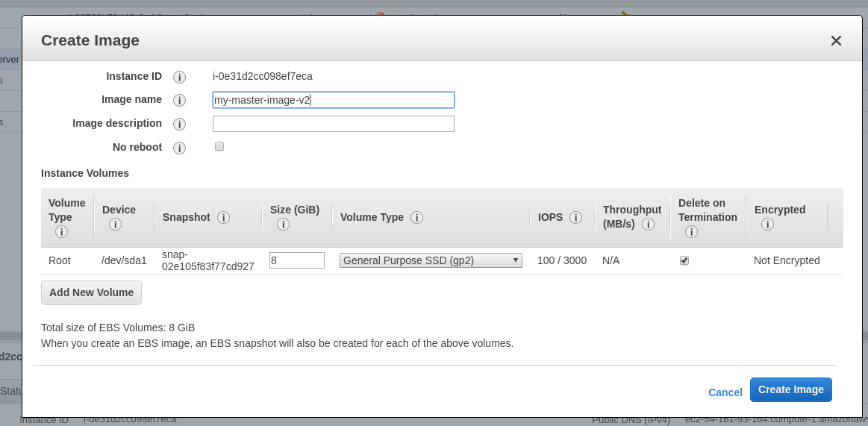
Task: Click the Throughput (MB/s) info icon
Action: [x=648, y=225]
